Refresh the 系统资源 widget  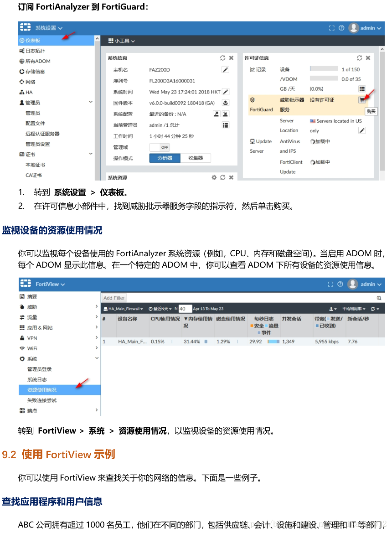[x=222, y=177]
